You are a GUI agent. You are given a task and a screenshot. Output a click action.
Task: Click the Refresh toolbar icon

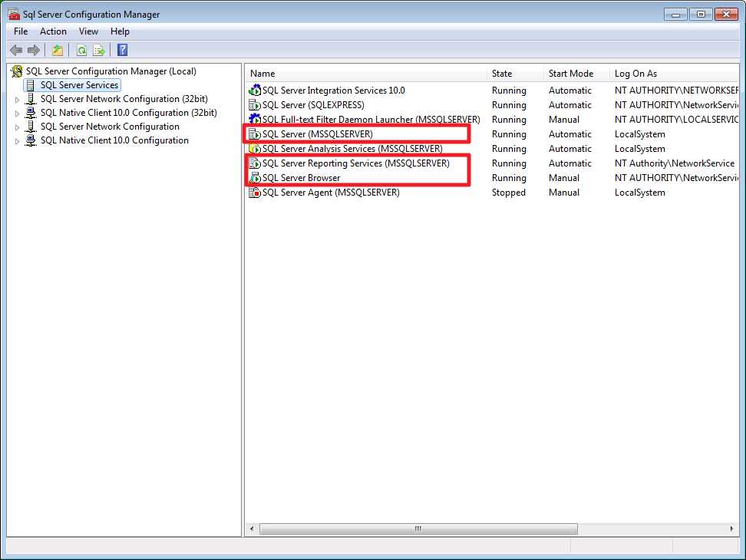tap(81, 50)
